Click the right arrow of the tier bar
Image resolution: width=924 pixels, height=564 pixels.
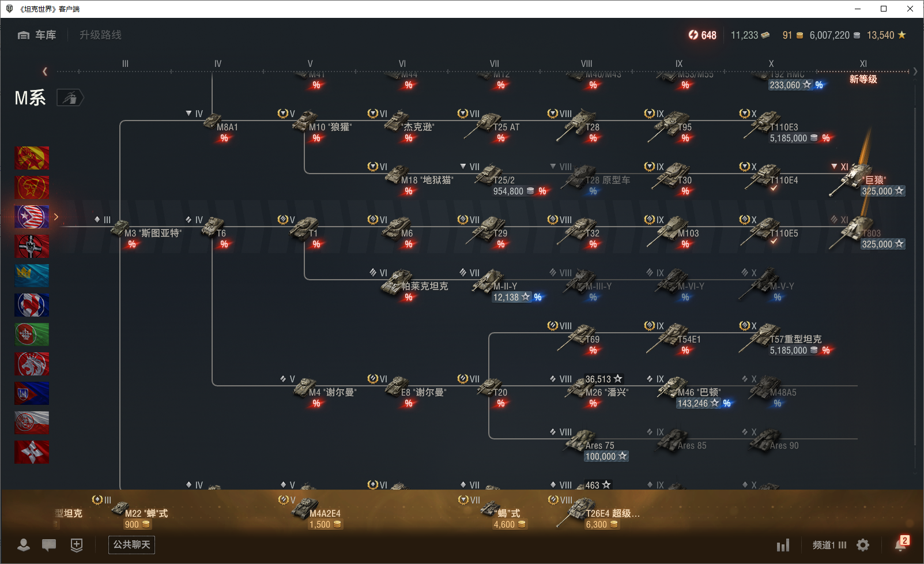pos(915,72)
